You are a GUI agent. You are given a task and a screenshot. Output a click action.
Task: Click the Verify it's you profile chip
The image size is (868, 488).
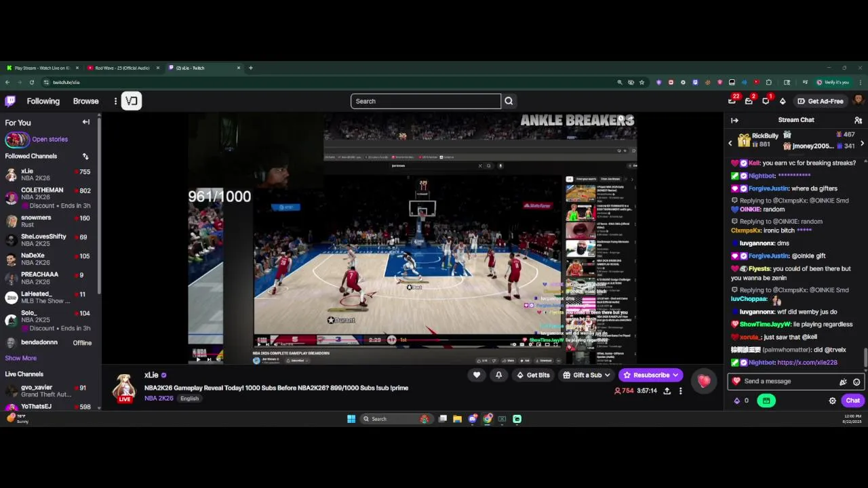pos(832,82)
